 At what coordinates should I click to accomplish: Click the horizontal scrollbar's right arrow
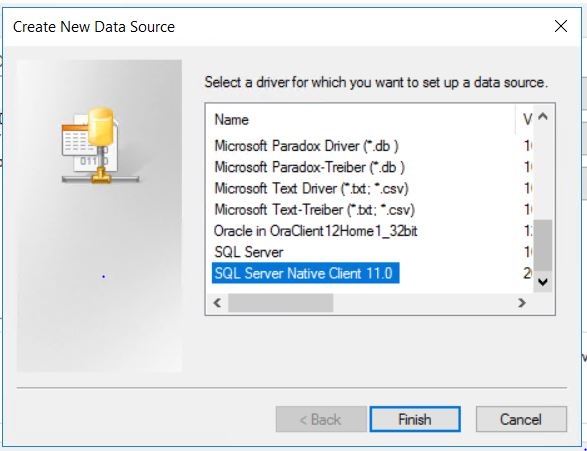[521, 302]
